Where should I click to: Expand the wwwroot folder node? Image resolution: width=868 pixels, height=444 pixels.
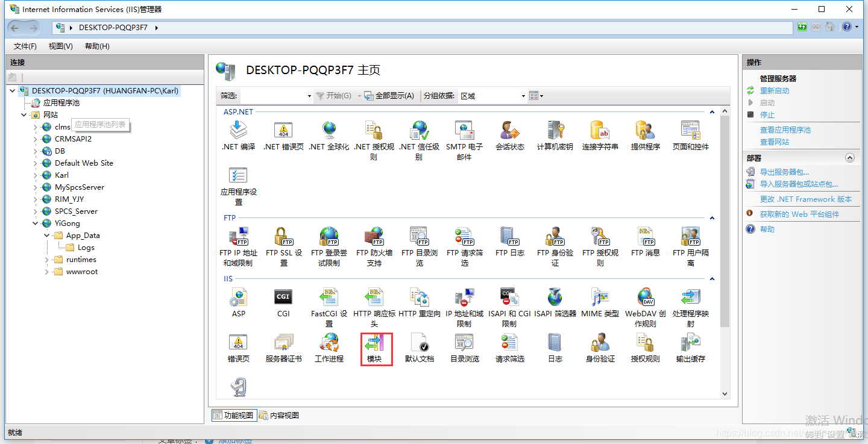(47, 272)
